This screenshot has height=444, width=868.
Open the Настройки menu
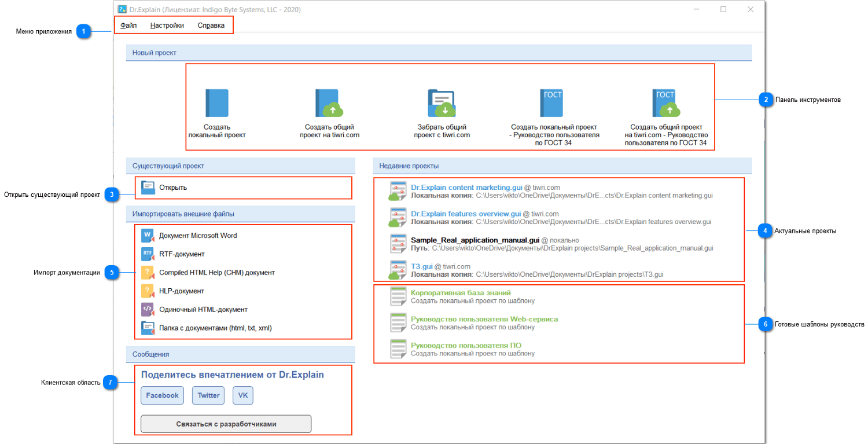tap(167, 25)
